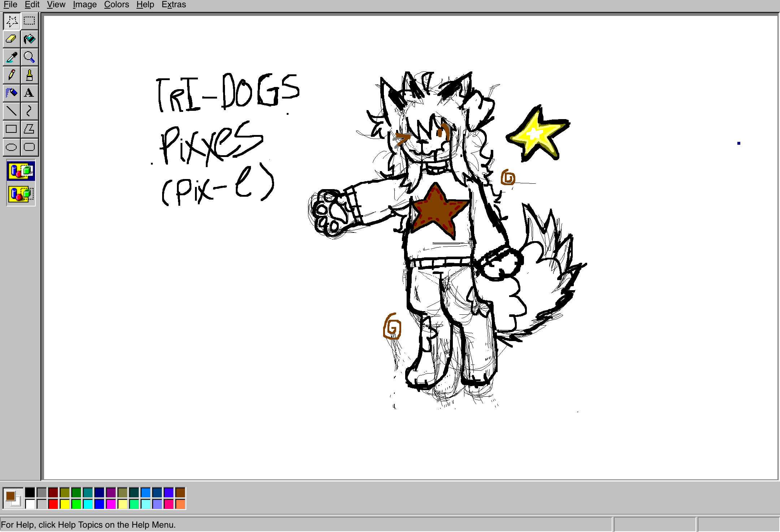This screenshot has height=532, width=780.
Task: Open the Image menu
Action: click(x=84, y=5)
